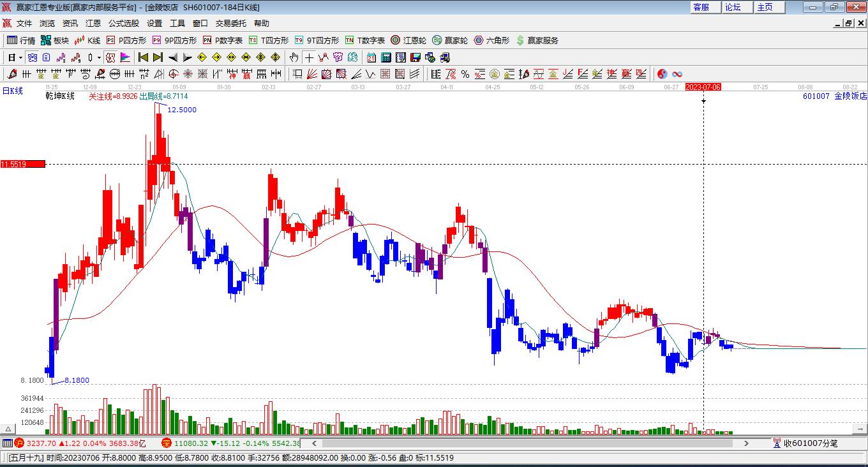The image size is (868, 467).
Task: Click the 关注线=8.9926 label
Action: (113, 96)
